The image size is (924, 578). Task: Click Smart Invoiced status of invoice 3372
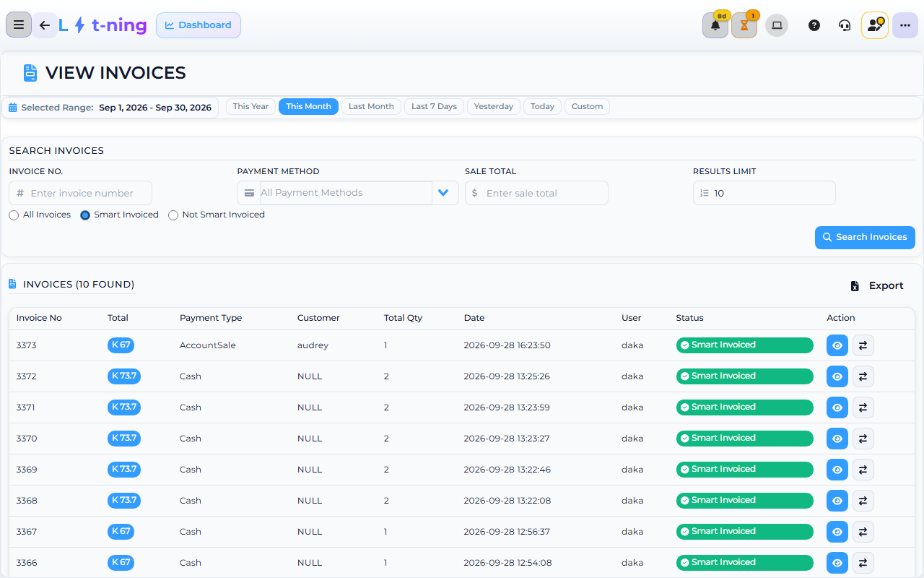pos(745,376)
